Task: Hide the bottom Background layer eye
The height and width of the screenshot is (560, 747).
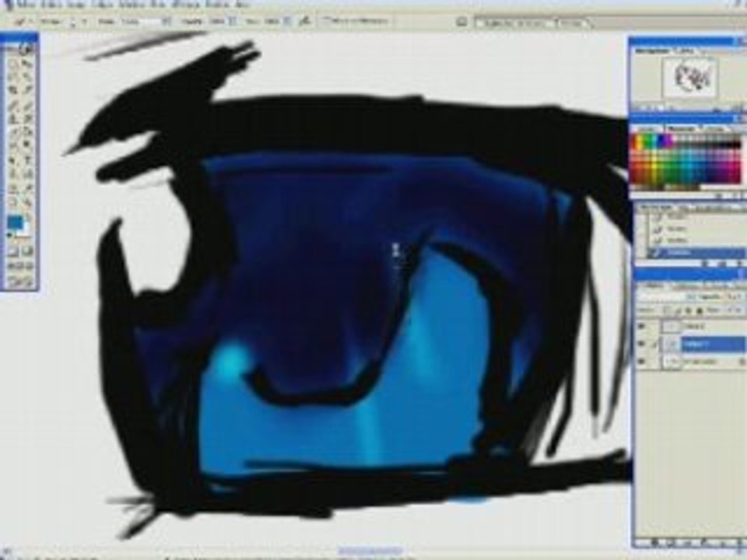Action: click(x=641, y=362)
